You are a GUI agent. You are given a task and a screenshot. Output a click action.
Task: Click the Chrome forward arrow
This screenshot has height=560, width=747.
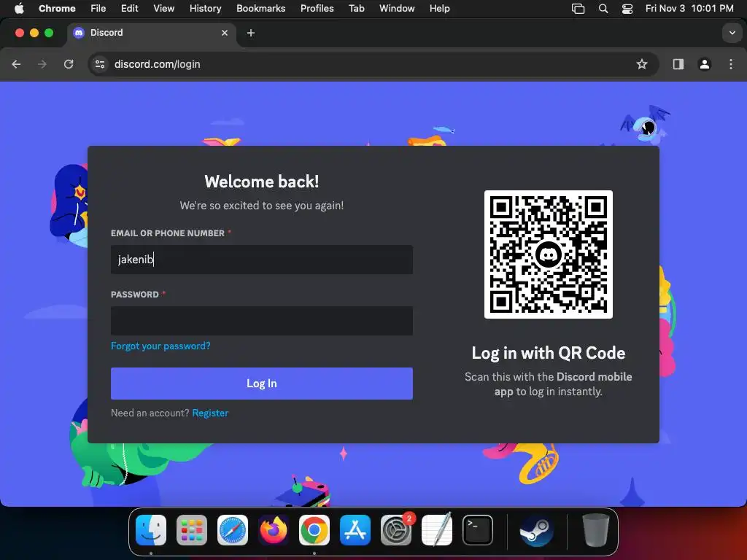[42, 64]
